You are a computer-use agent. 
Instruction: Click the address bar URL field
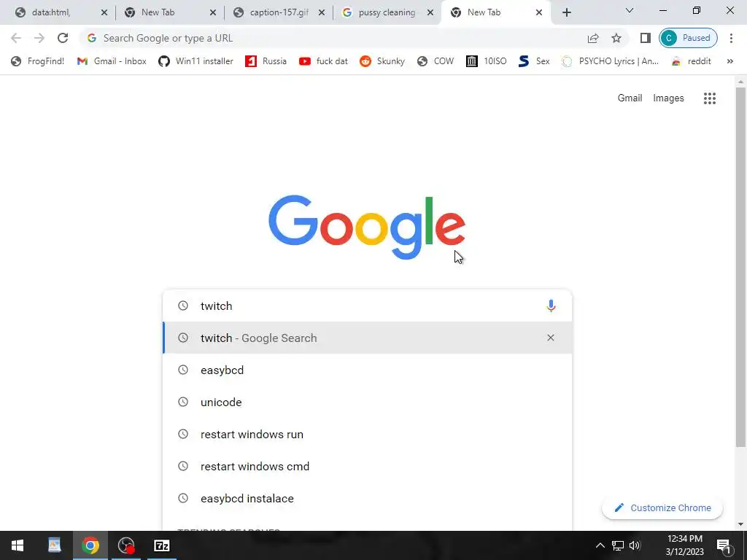tap(333, 38)
